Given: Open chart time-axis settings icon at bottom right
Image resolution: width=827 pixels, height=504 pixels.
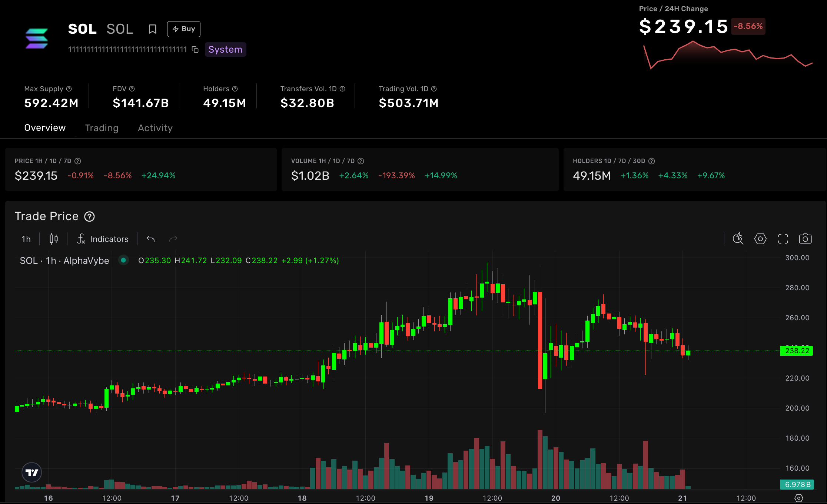Looking at the screenshot, I should point(799,498).
